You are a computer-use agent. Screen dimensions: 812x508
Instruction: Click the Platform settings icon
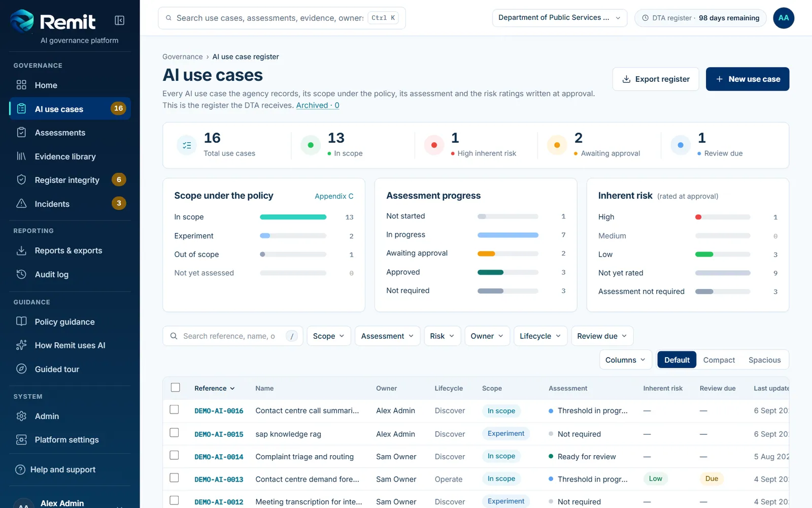tap(21, 439)
